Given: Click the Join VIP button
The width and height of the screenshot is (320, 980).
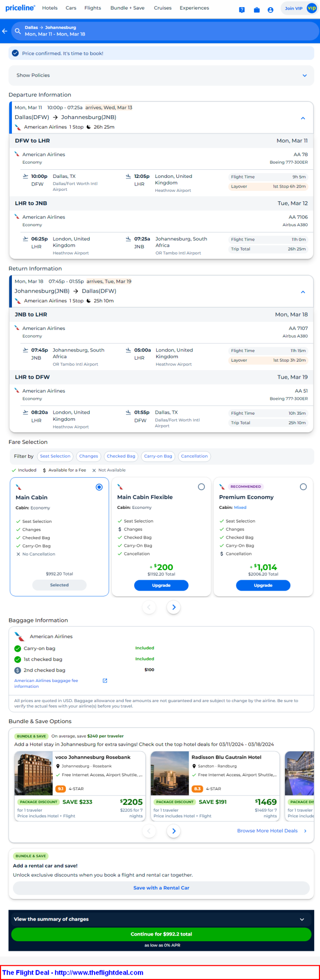Looking at the screenshot, I should tap(299, 8).
